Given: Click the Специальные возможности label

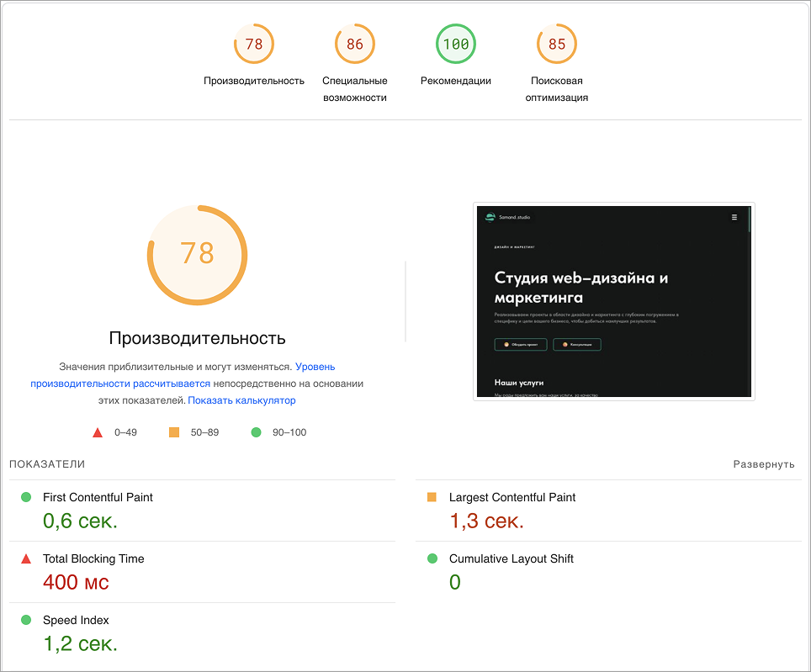Looking at the screenshot, I should (355, 89).
